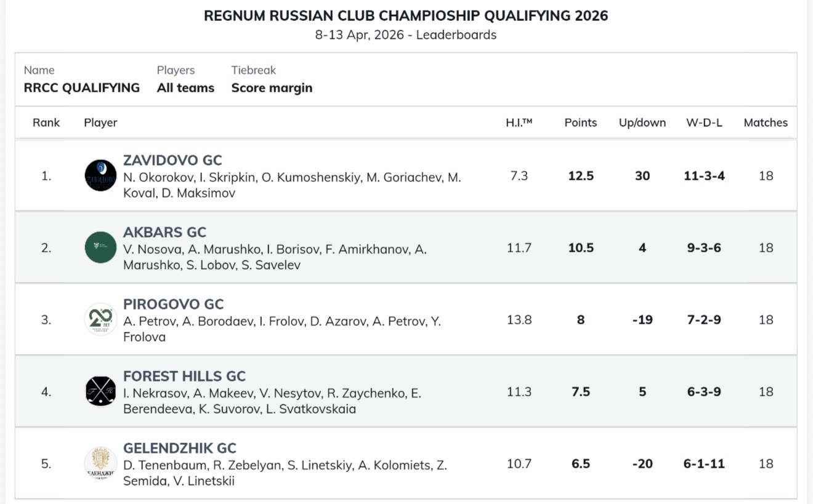Click the Player column header

pyautogui.click(x=100, y=122)
